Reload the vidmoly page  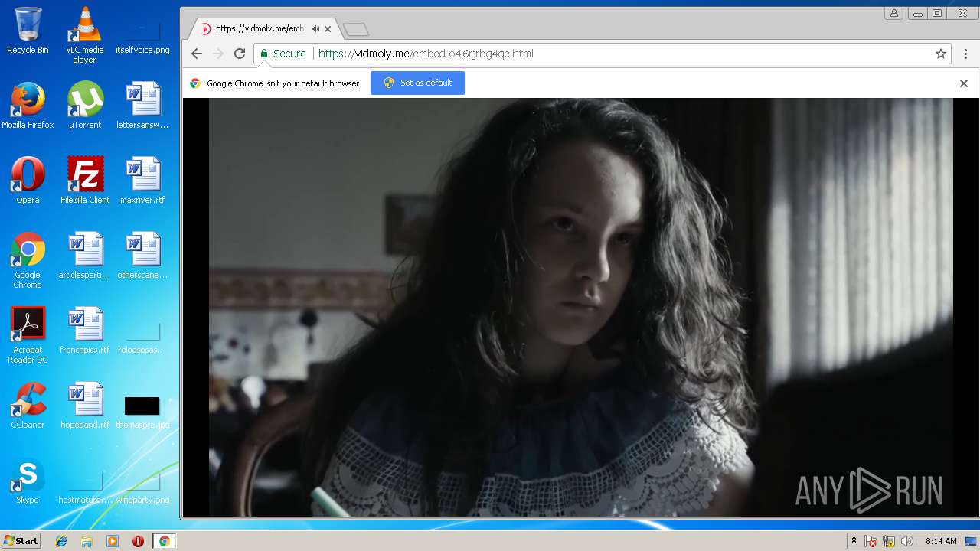coord(240,54)
